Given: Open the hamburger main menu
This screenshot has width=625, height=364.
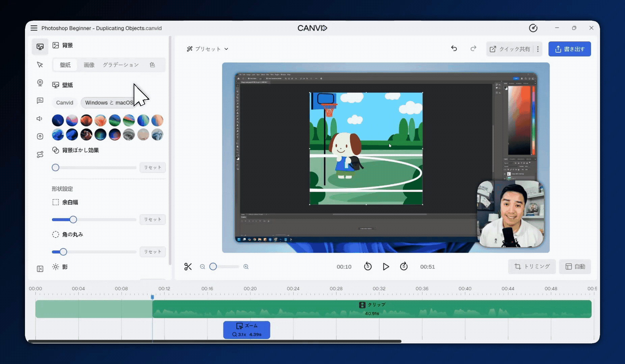Looking at the screenshot, I should click(34, 28).
